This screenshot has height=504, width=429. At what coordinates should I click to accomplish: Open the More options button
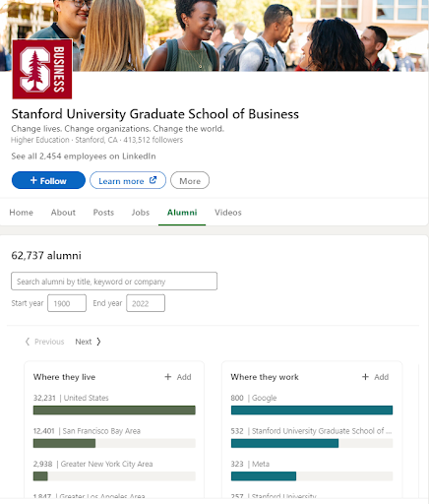(190, 180)
